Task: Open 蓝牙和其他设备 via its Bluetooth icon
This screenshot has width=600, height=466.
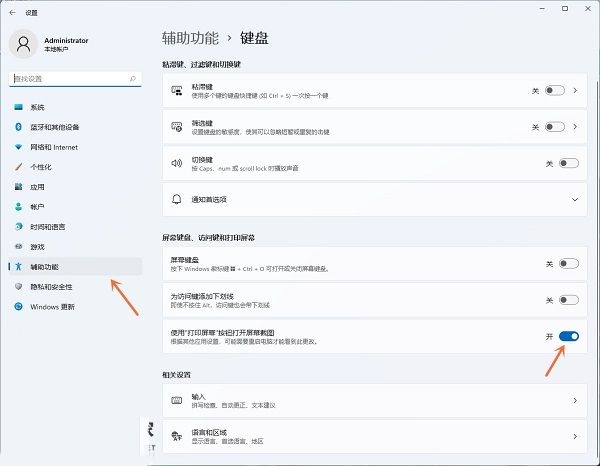Action: (18, 127)
